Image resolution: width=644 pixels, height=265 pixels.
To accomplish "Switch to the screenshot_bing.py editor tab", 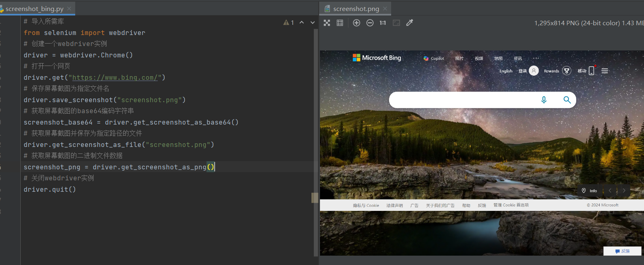I will point(34,9).
